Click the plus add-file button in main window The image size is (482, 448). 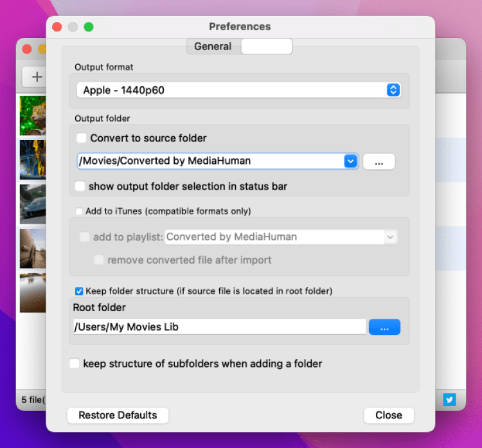click(x=35, y=77)
